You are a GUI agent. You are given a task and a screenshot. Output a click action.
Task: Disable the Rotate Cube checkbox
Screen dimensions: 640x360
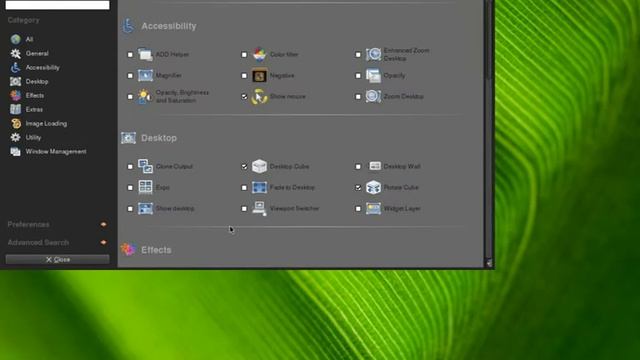point(358,188)
